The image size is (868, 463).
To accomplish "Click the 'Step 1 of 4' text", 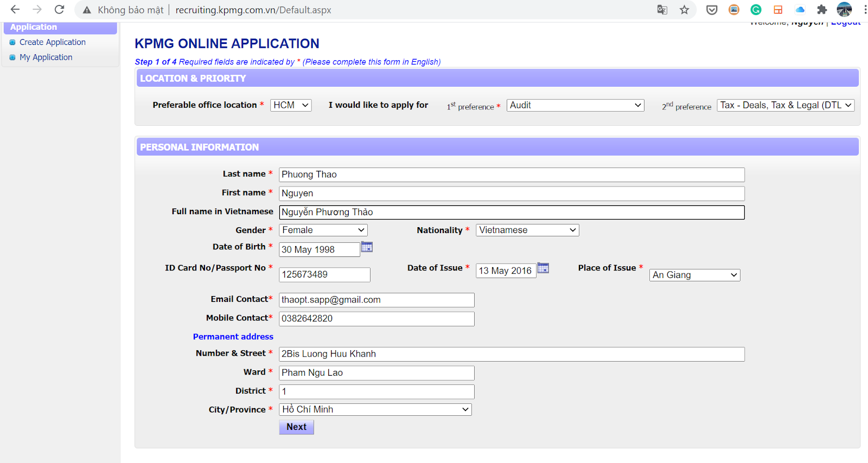I will [156, 62].
